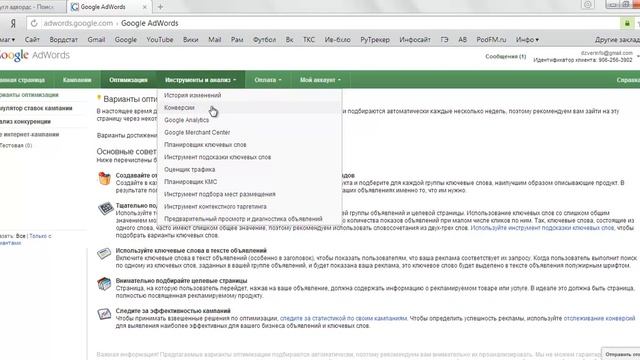640x360 pixels.
Task: Reload the page with refresh icon
Action: 34,23
